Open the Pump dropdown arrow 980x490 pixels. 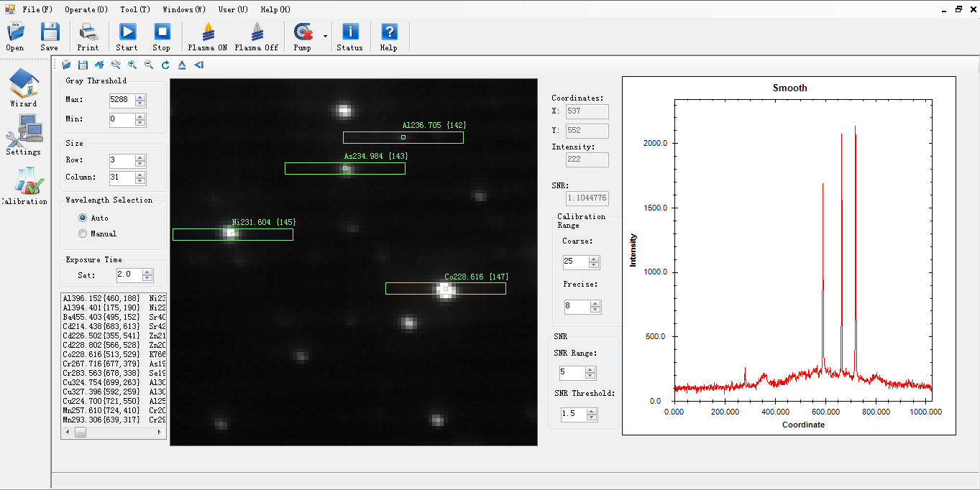325,36
